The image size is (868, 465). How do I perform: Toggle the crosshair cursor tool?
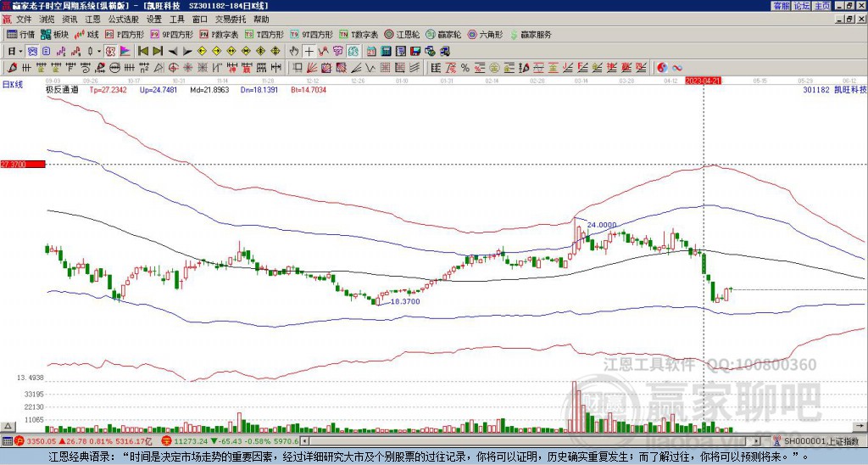point(309,52)
